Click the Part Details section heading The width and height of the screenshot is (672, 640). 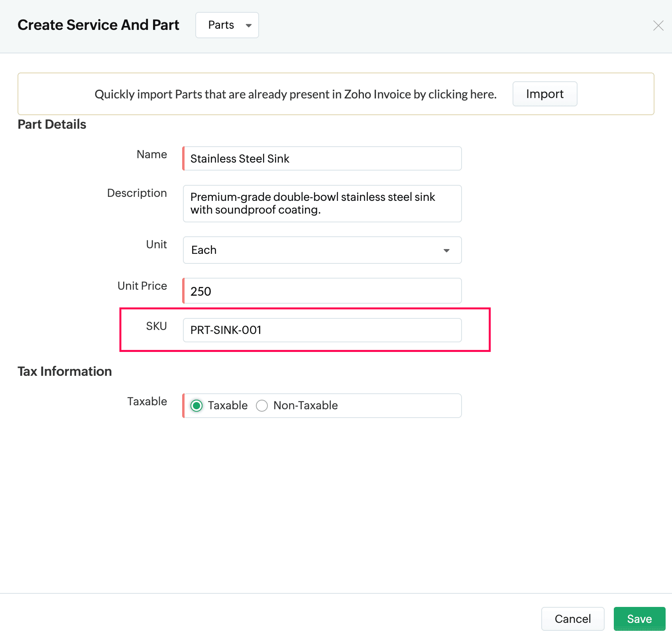pyautogui.click(x=52, y=124)
